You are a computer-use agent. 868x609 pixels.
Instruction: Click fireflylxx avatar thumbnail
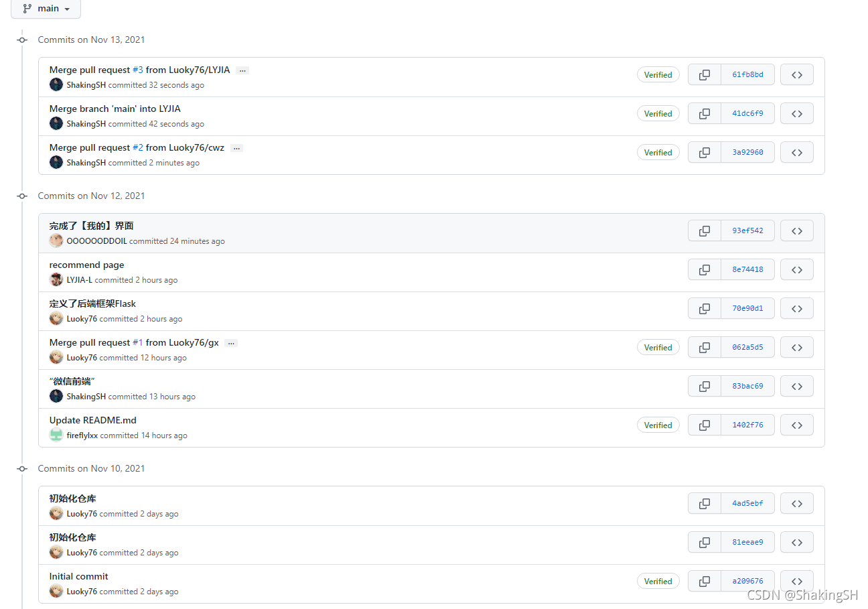point(56,435)
